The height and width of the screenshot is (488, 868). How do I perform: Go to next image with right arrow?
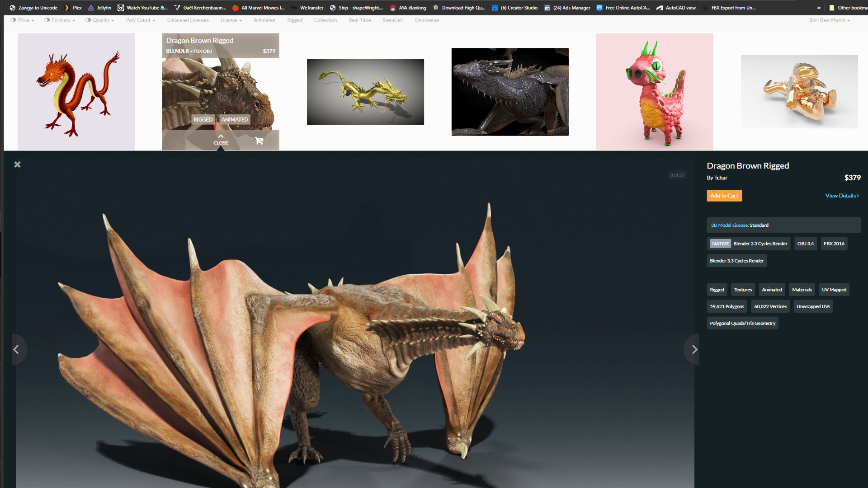pyautogui.click(x=693, y=349)
